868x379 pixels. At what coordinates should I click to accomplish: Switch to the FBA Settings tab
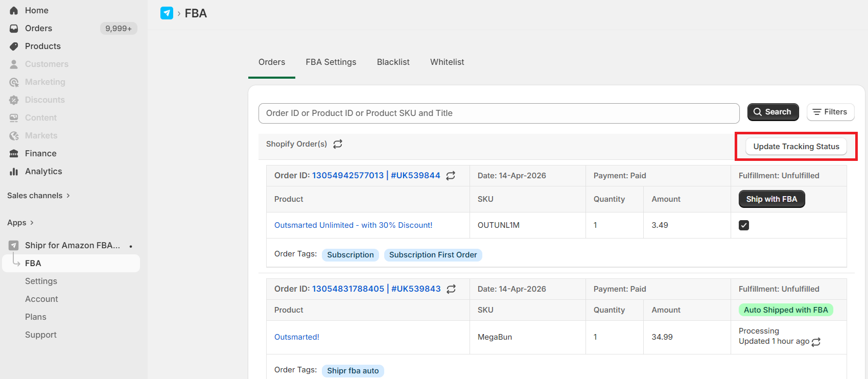tap(331, 62)
